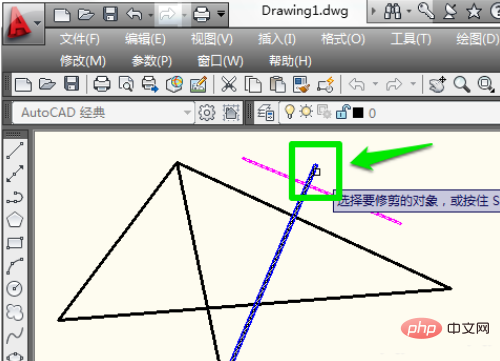Screen dimensions: 500x361
Task: Click the markup image icon with pencil
Action: [x=198, y=84]
